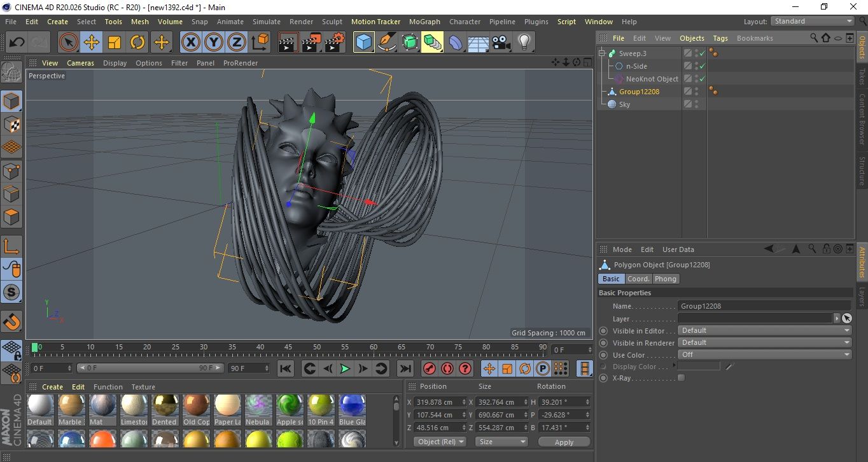This screenshot has height=462, width=868.
Task: Add a Floor environment object
Action: click(479, 43)
